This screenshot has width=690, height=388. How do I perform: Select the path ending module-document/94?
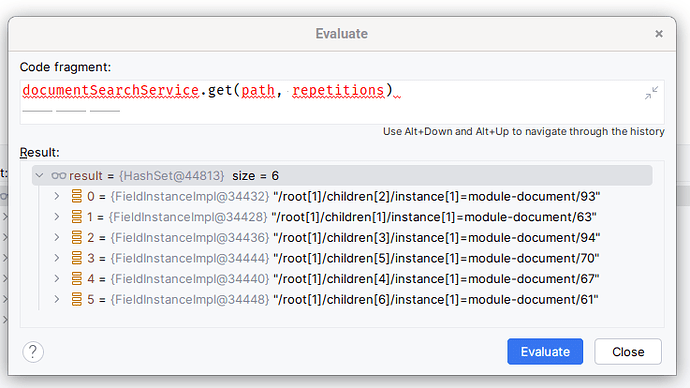click(437, 238)
